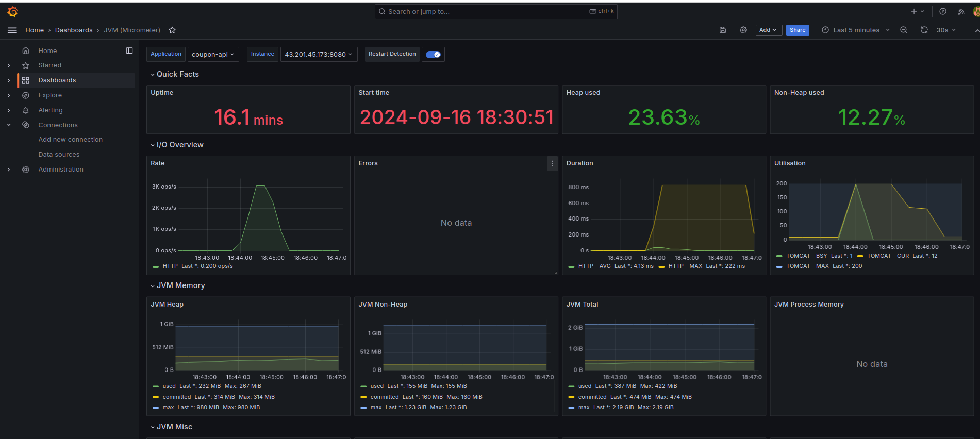Screen dimensions: 980x439
Task: Open the Application coupon-api dropdown
Action: (x=213, y=55)
